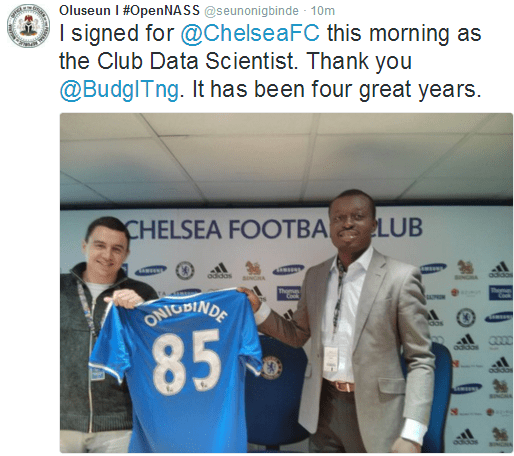Click the Thomas Cook logo between the men

click(288, 294)
